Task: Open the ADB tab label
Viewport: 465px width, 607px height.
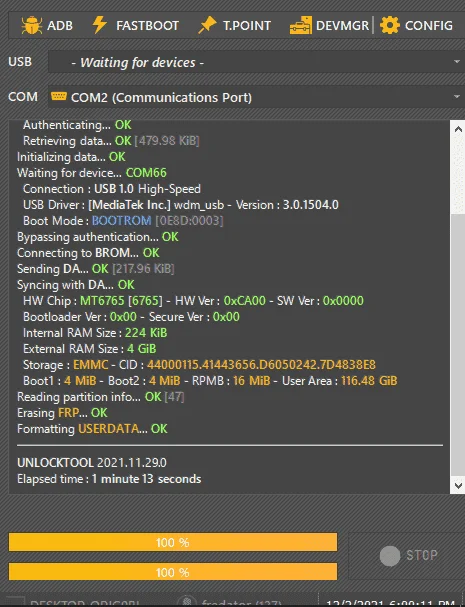Action: pos(60,26)
